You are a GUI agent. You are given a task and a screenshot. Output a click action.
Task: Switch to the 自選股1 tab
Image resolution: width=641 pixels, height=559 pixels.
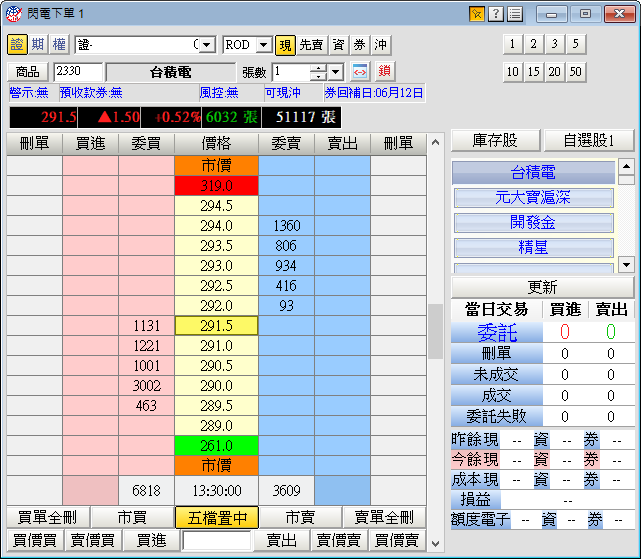(x=588, y=140)
